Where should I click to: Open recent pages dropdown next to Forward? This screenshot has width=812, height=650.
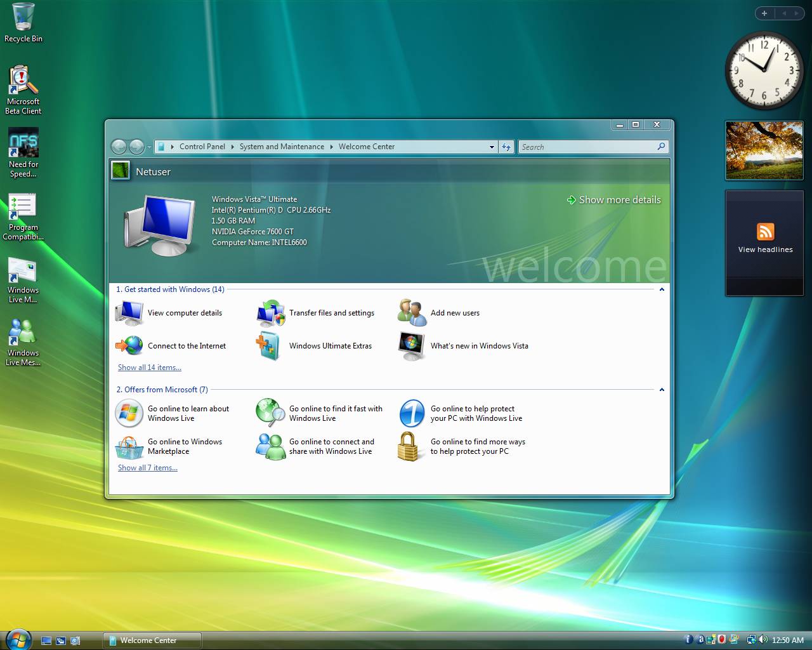pos(149,147)
